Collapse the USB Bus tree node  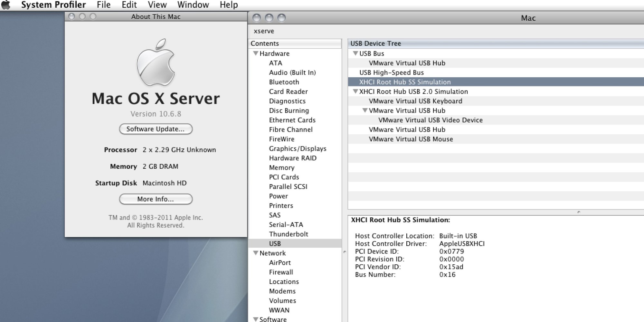click(x=355, y=53)
